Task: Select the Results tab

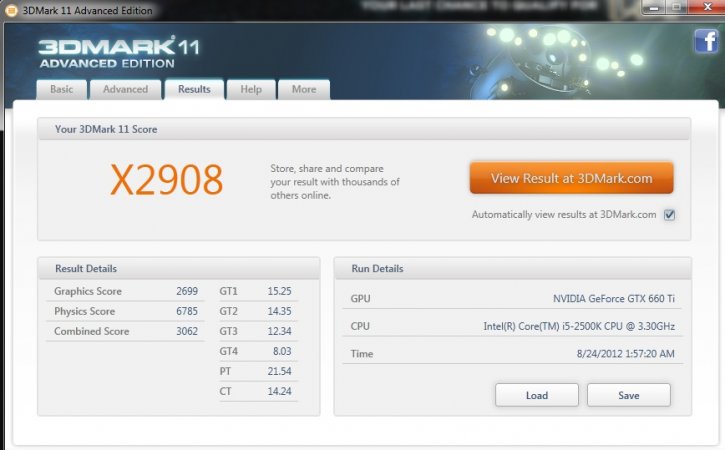Action: (x=194, y=89)
